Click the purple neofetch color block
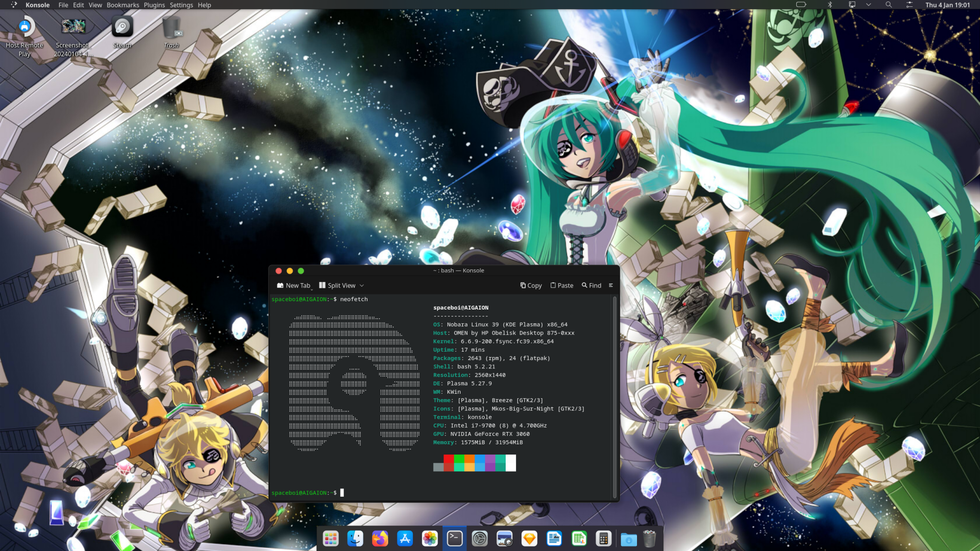The height and width of the screenshot is (551, 980). tap(490, 463)
